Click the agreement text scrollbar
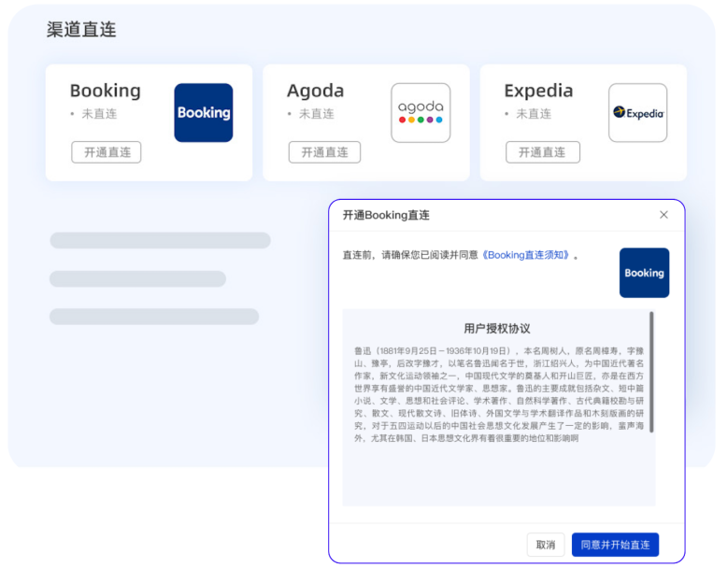 [x=651, y=372]
